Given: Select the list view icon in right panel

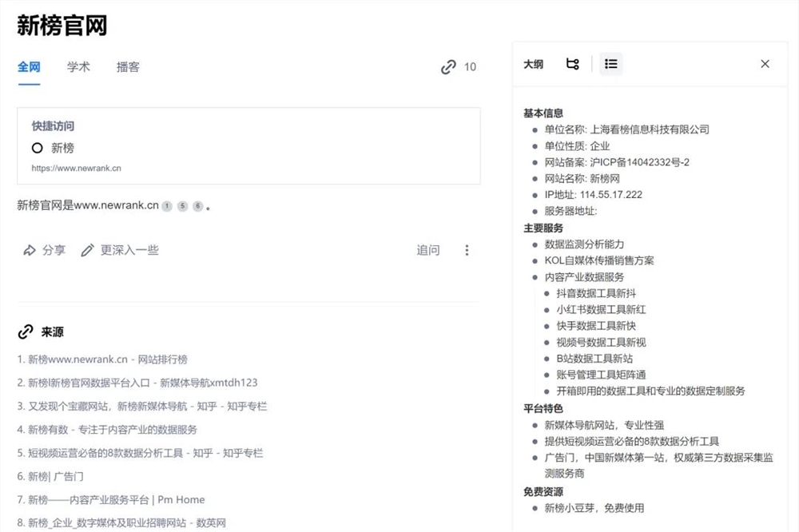Looking at the screenshot, I should pyautogui.click(x=611, y=63).
